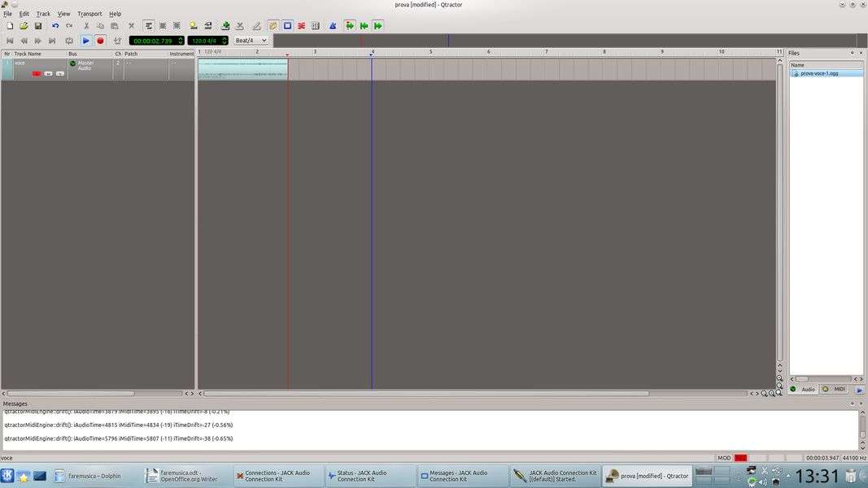The height and width of the screenshot is (488, 868).
Task: Import tracks with green arrow icon
Action: click(x=225, y=25)
